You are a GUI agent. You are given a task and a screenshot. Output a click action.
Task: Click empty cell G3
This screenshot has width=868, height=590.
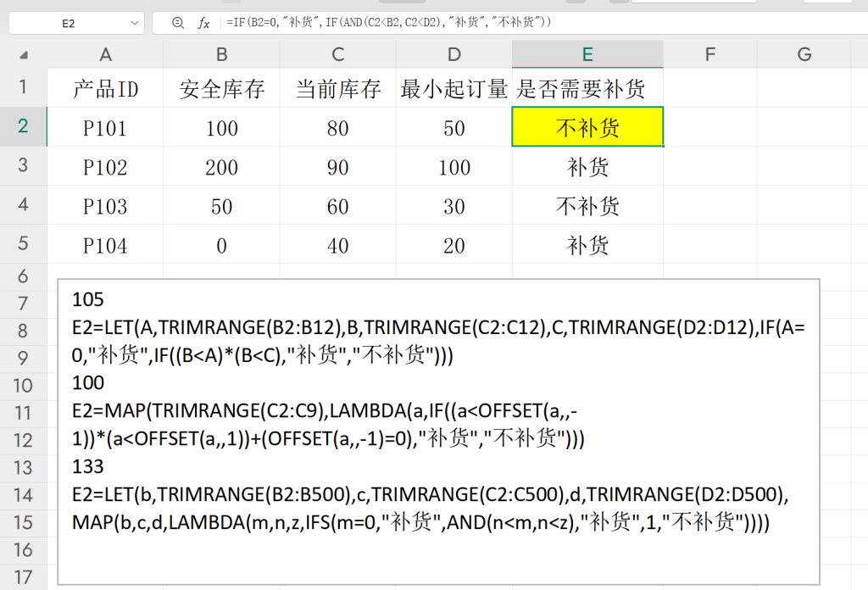point(804,166)
